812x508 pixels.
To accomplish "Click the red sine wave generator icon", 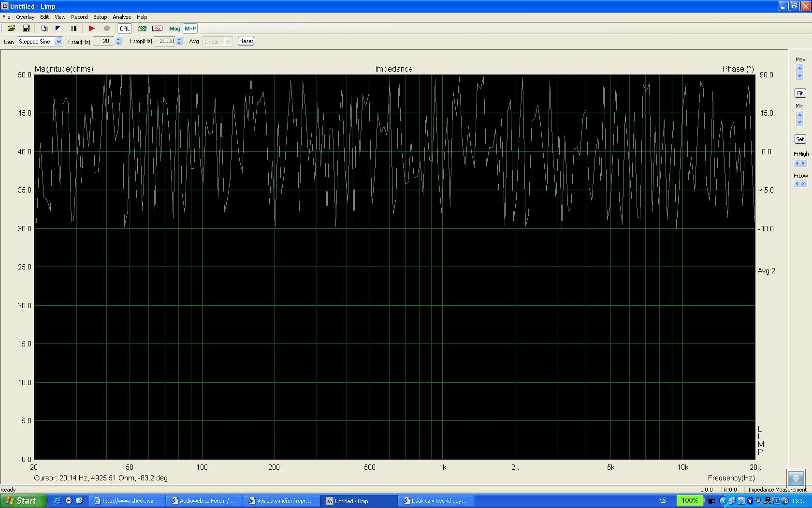I will click(157, 29).
